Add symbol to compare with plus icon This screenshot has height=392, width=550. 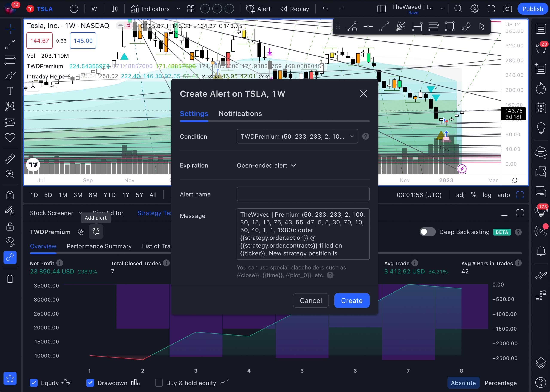(74, 9)
